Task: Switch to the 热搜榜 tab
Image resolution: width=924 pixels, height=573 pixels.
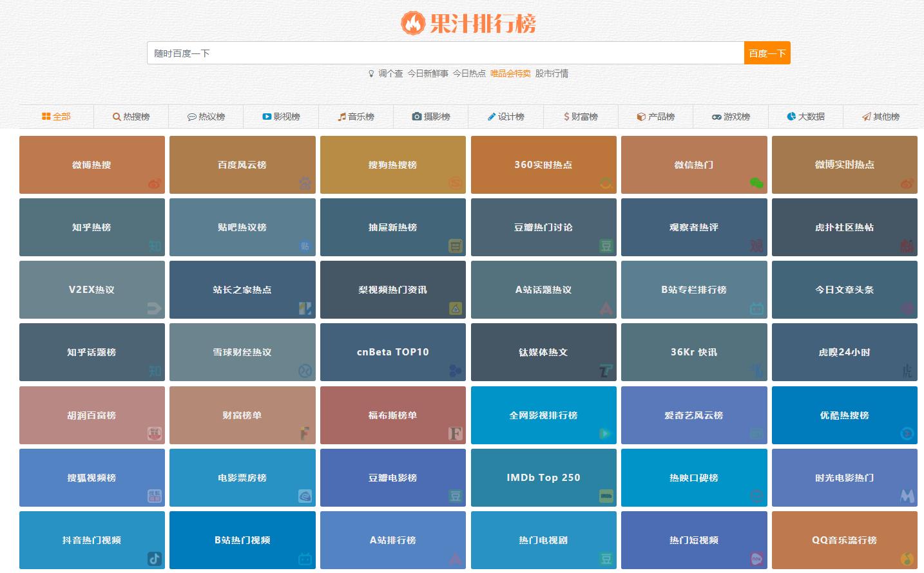Action: point(131,117)
